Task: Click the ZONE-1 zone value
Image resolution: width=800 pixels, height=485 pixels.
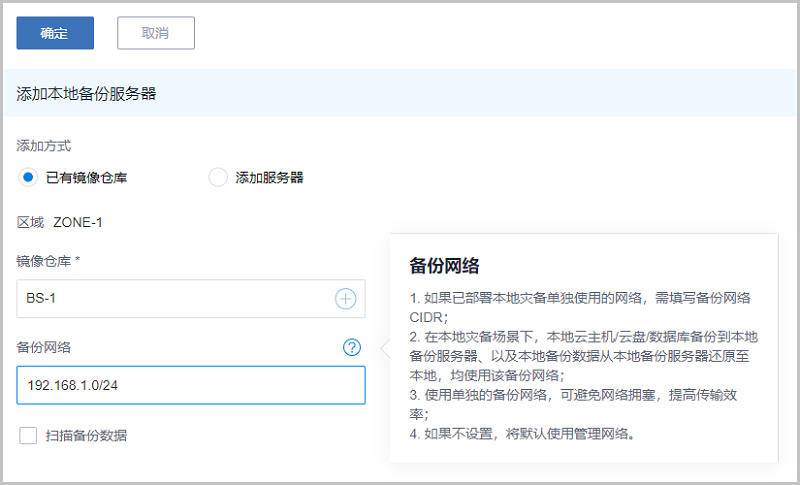Action: (78, 222)
